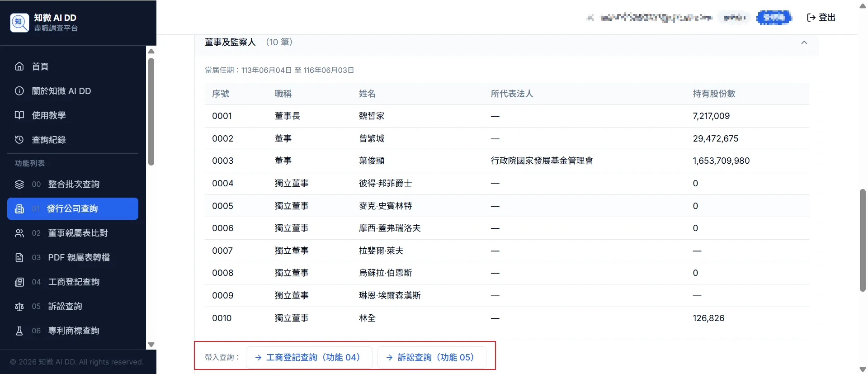Click the layers icon beside 整合批次查詢

point(19,184)
